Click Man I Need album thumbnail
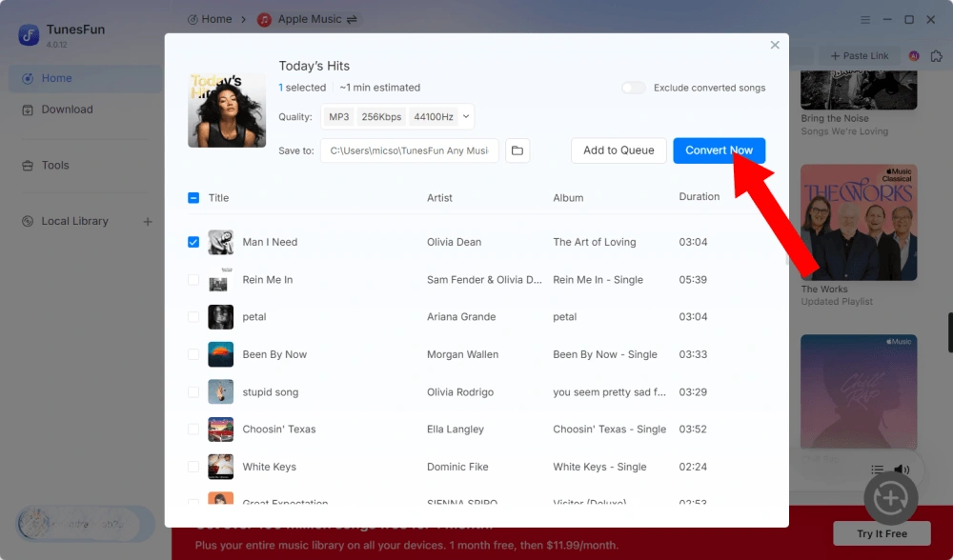This screenshot has height=560, width=953. [221, 242]
